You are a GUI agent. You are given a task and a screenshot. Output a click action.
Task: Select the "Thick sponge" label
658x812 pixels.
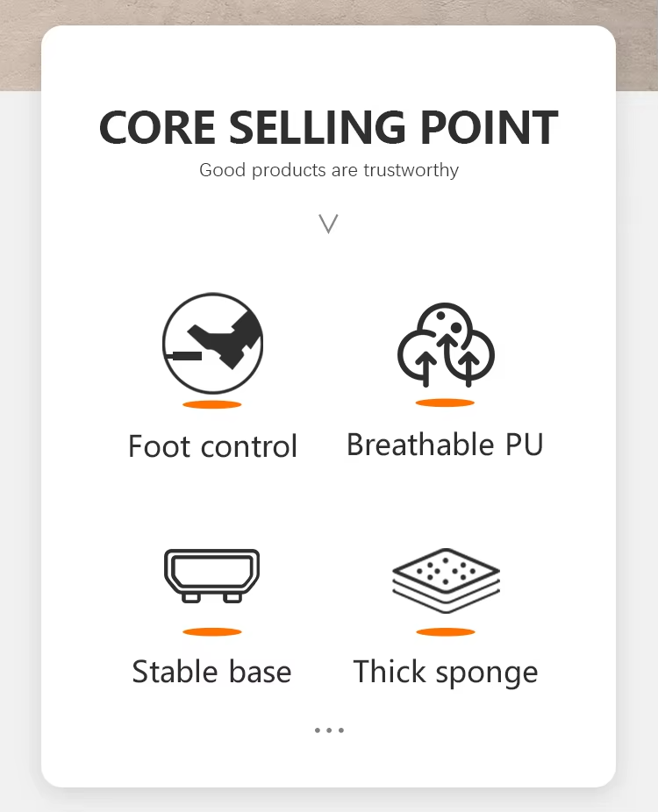[x=446, y=673]
